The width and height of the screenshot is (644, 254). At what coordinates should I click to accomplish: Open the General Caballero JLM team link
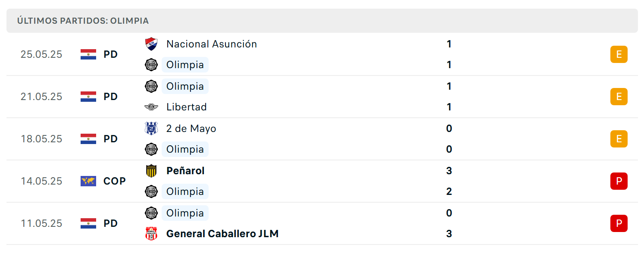coord(222,234)
